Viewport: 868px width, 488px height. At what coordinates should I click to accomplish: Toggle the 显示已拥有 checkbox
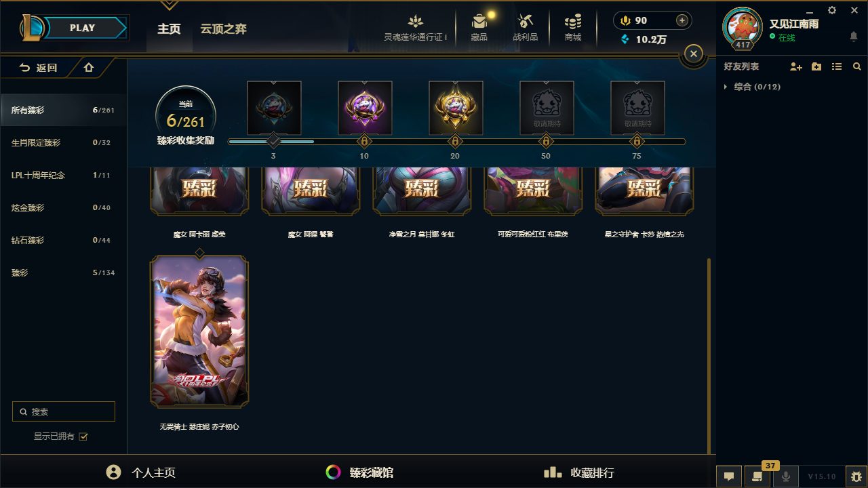tap(83, 436)
